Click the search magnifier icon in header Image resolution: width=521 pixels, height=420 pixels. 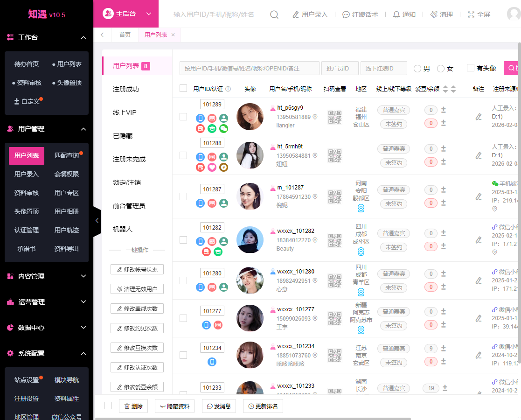point(274,14)
